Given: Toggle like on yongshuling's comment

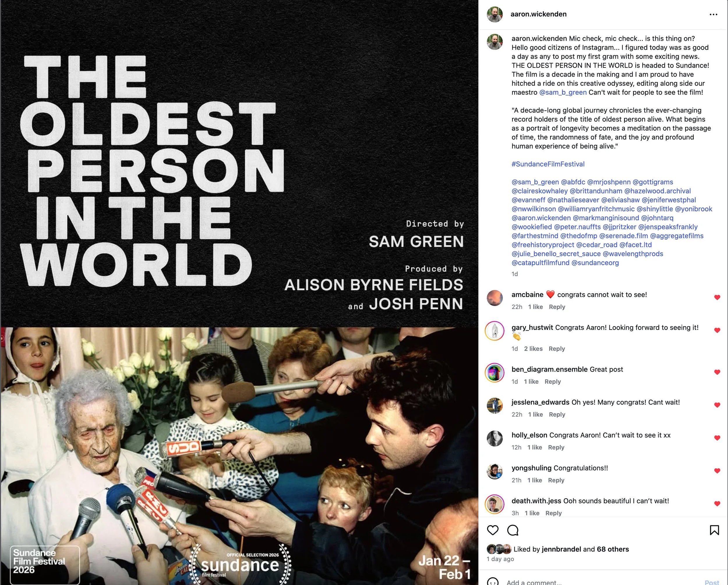Looking at the screenshot, I should (x=717, y=471).
